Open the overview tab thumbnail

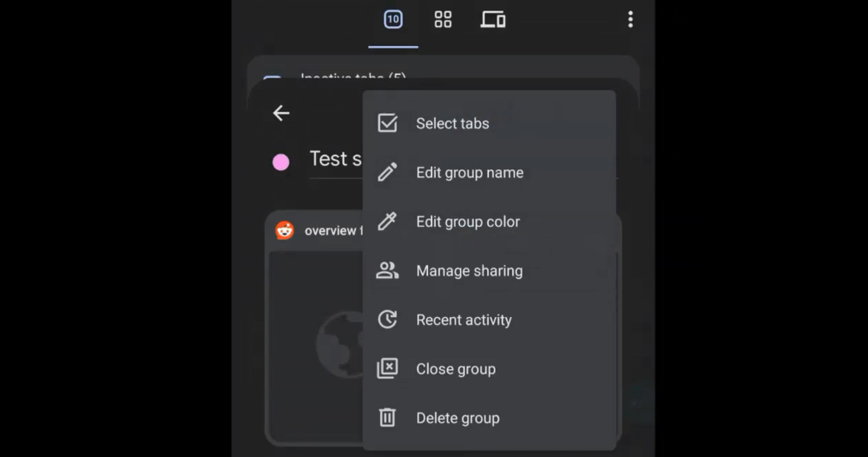click(x=316, y=346)
